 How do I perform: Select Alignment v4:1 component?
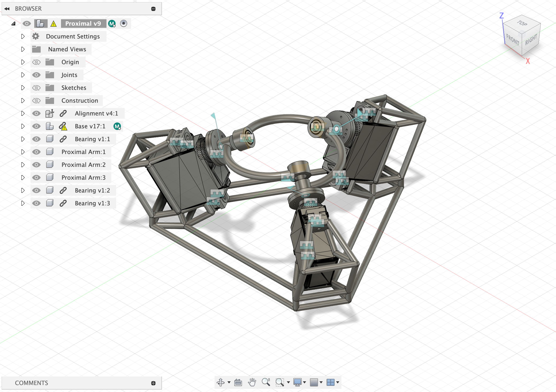pyautogui.click(x=96, y=113)
